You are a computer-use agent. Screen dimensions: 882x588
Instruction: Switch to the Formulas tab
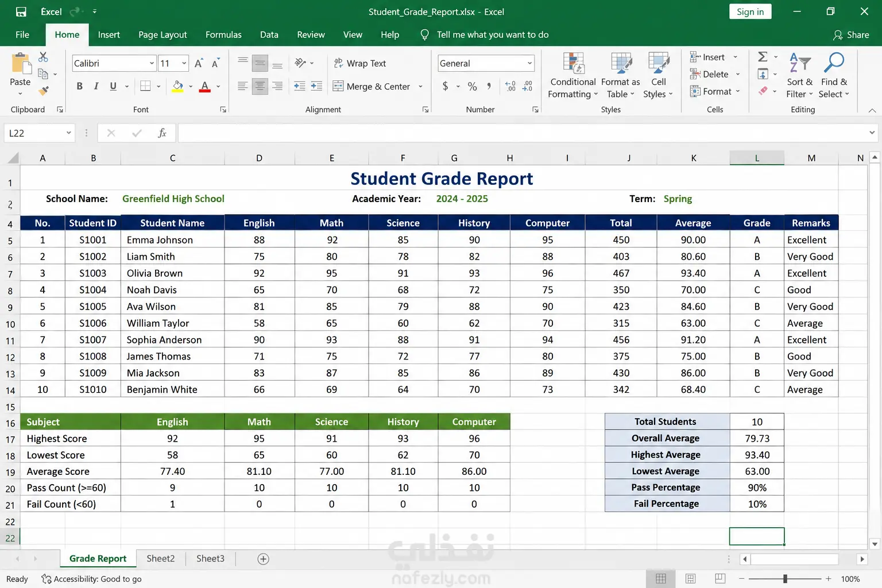click(x=223, y=34)
